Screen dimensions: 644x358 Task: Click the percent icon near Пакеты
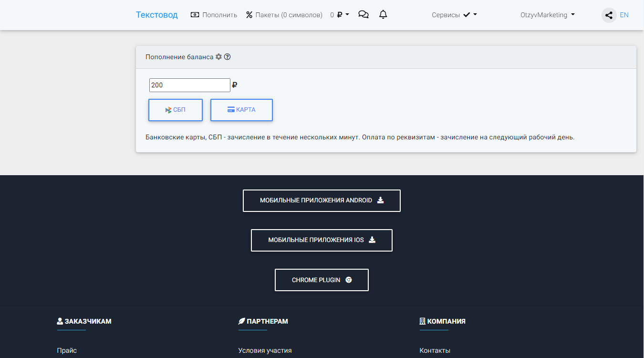pos(249,14)
